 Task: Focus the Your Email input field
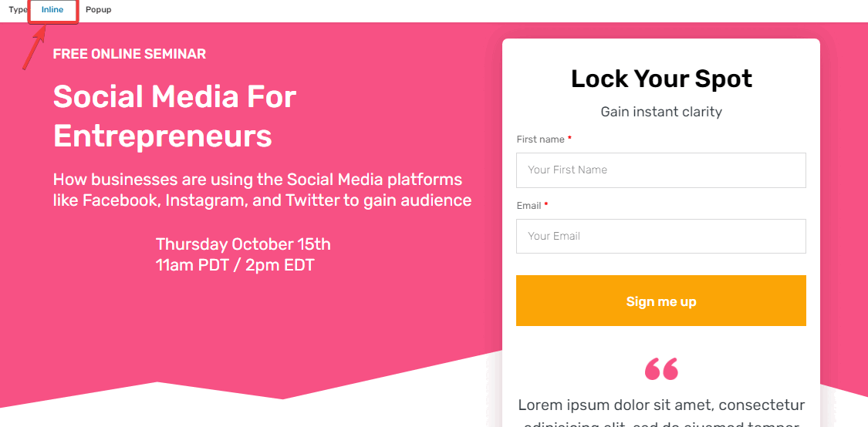coord(661,236)
